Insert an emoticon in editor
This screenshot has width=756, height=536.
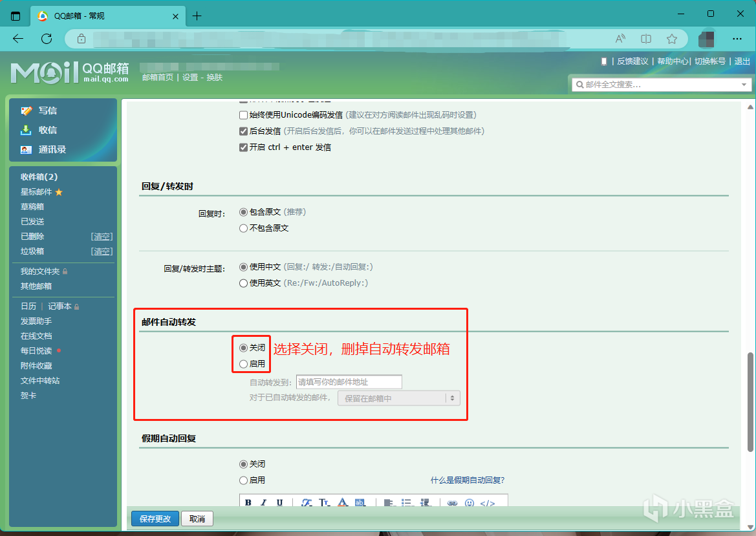click(x=469, y=503)
